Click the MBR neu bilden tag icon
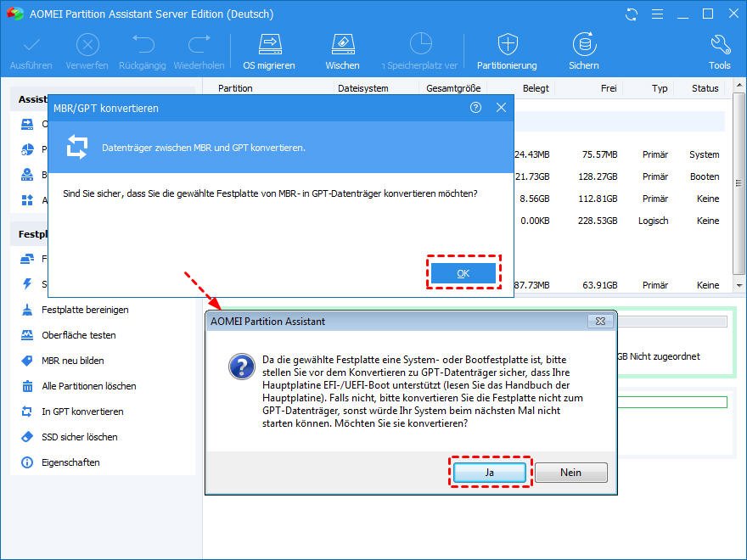Image resolution: width=747 pixels, height=560 pixels. tap(27, 361)
